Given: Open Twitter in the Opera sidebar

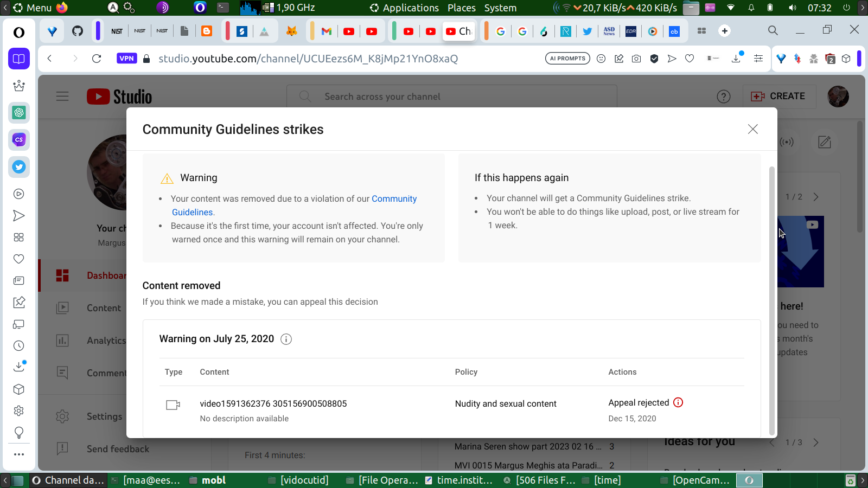Looking at the screenshot, I should [19, 167].
